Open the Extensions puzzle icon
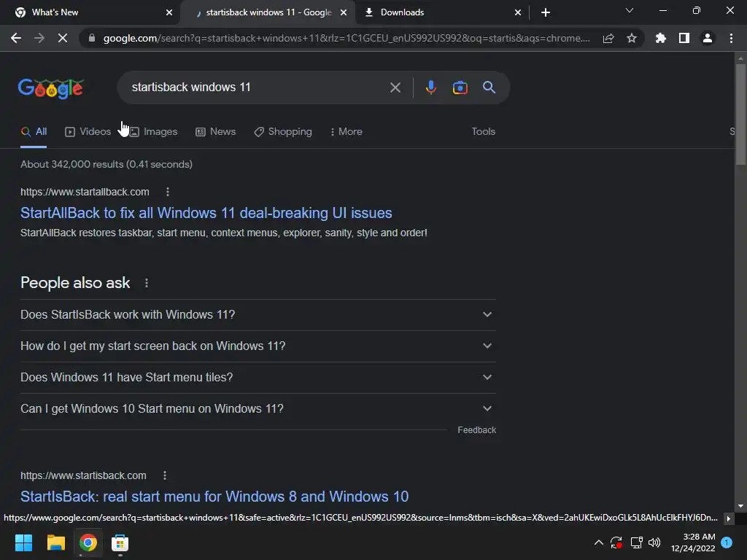Screen dimensions: 747x560 tap(661, 38)
